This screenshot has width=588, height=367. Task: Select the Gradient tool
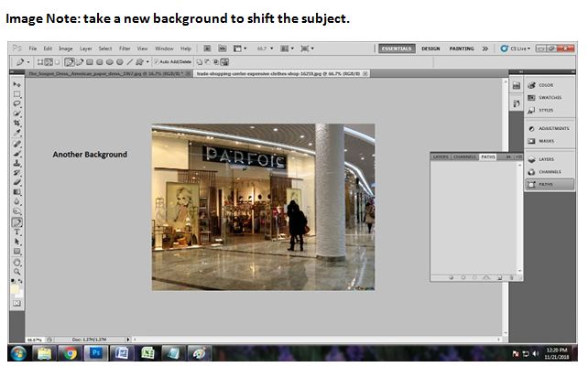pyautogui.click(x=16, y=192)
